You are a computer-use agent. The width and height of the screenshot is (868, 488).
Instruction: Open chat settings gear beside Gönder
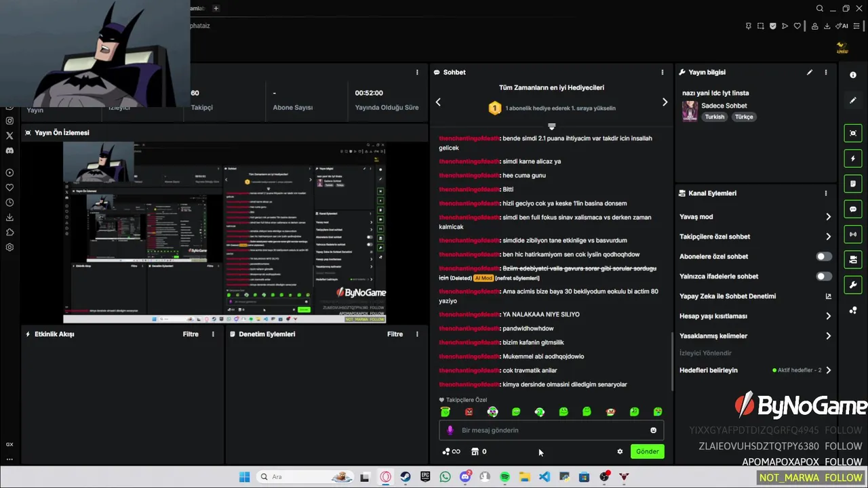[x=620, y=451]
